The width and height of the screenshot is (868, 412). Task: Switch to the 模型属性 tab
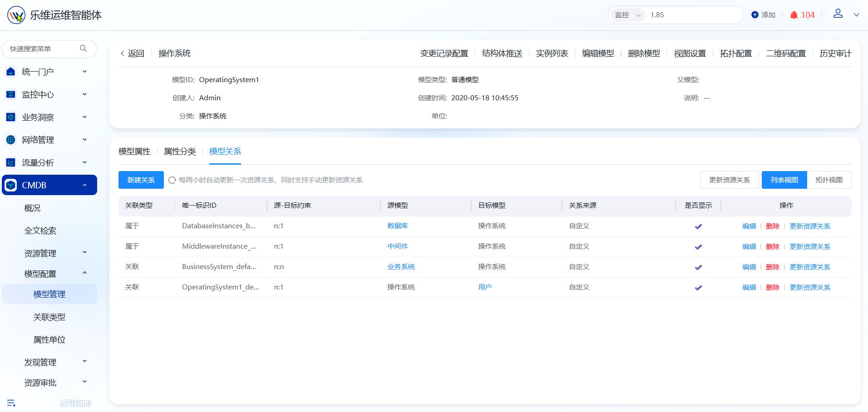(x=134, y=152)
